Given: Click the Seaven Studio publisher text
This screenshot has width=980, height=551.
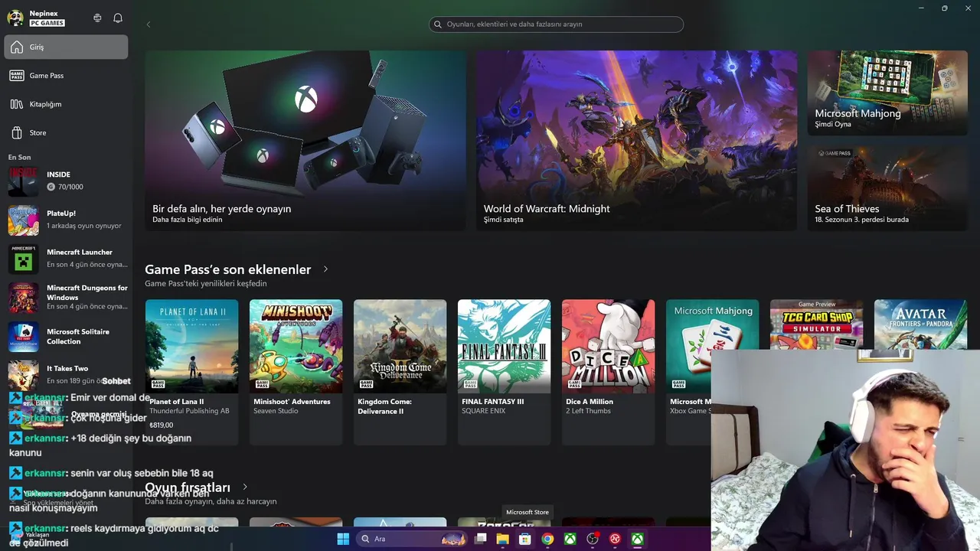Looking at the screenshot, I should (276, 411).
